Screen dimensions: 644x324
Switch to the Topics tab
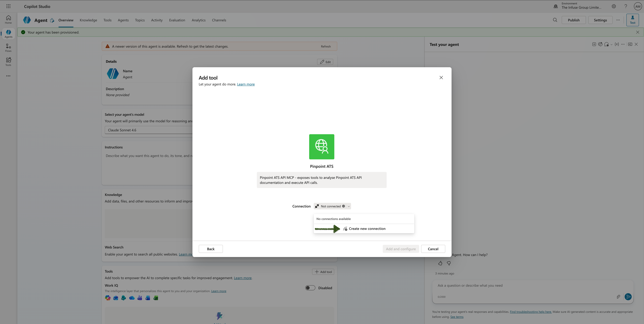pos(140,20)
